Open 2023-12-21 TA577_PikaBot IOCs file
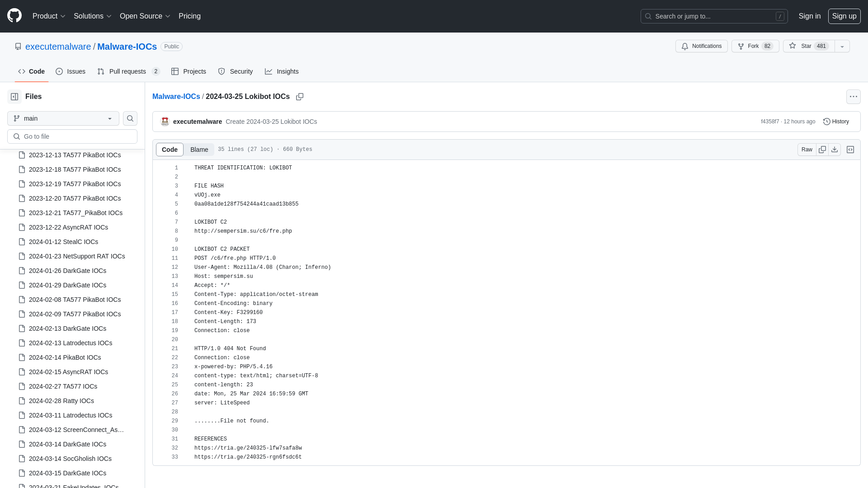 tap(75, 213)
